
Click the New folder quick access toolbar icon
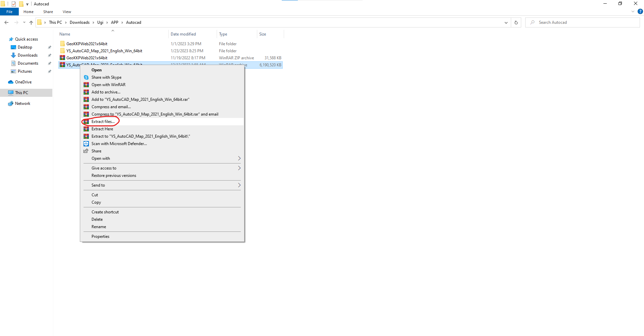[21, 4]
